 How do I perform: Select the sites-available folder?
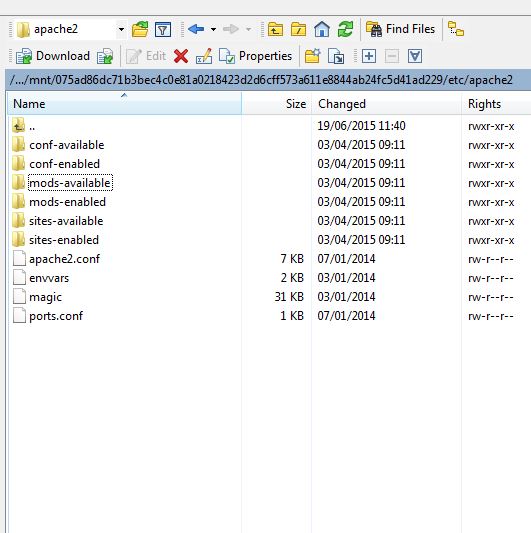click(66, 221)
